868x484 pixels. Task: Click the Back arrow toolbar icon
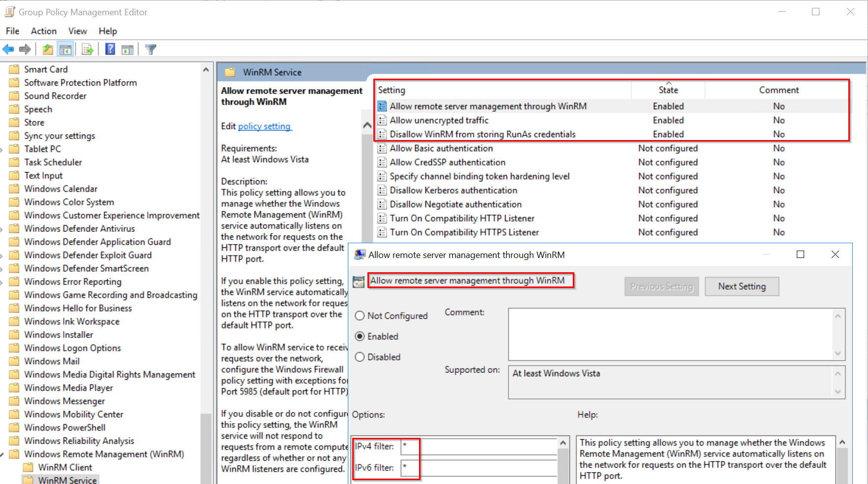(x=8, y=49)
